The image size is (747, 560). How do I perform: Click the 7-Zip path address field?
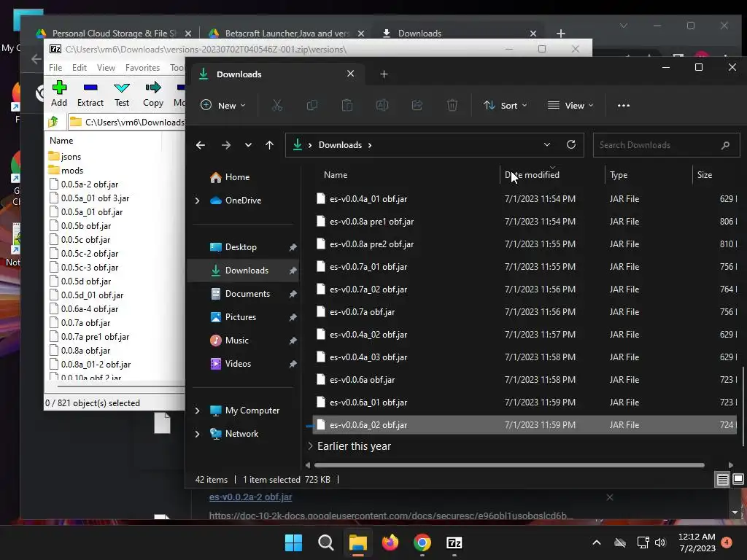[126, 122]
